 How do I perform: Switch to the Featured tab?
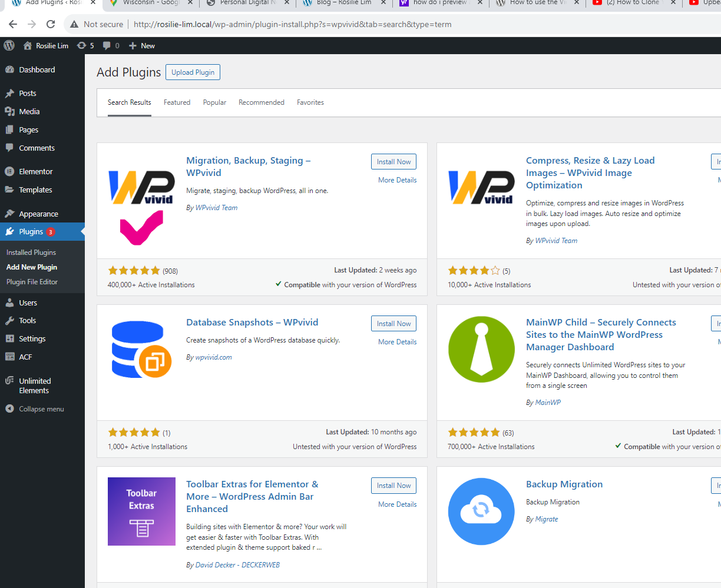tap(177, 102)
